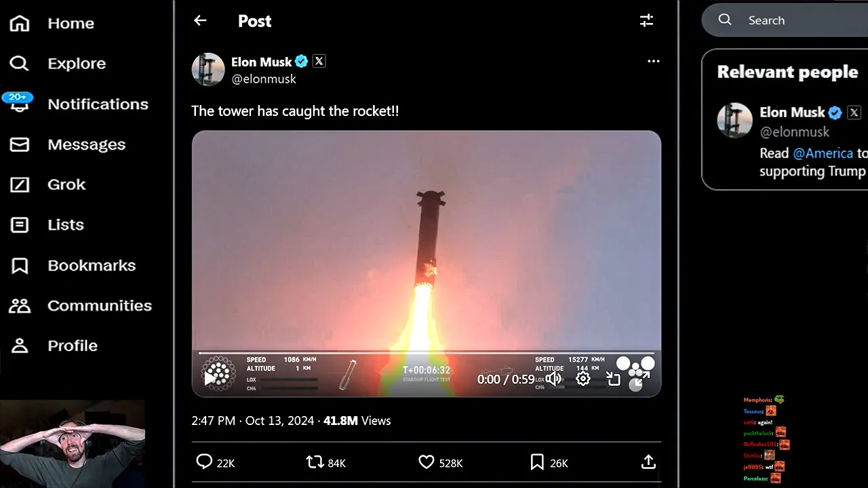This screenshot has width=868, height=488.
Task: Open Notifications with the bell icon
Action: (19, 104)
